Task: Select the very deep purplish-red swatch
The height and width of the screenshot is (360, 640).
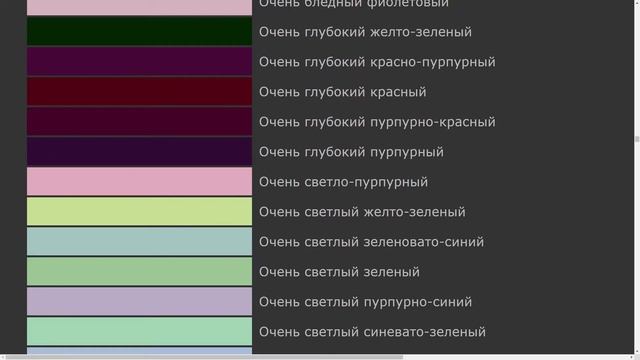Action: point(140,121)
